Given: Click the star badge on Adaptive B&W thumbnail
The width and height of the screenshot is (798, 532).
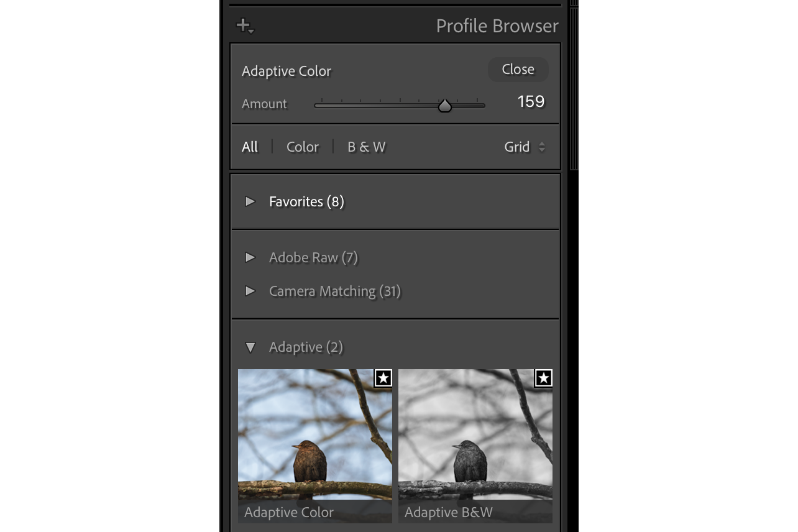Looking at the screenshot, I should 543,378.
